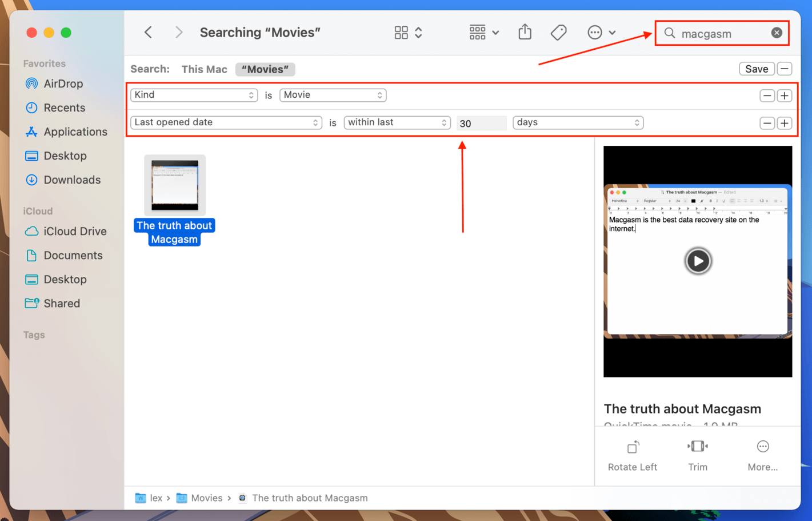Minimize the Finder window with yellow button
Screen dimensions: 812x521
(x=49, y=33)
